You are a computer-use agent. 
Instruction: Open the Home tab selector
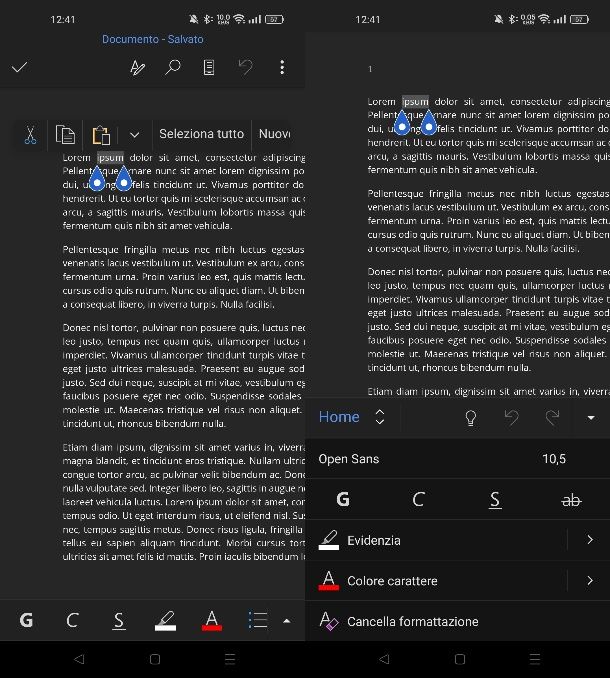pos(339,417)
